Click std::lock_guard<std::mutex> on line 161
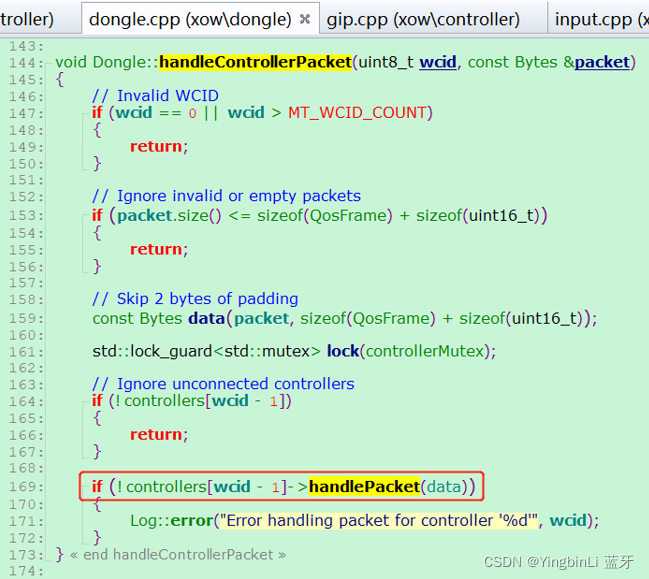The width and height of the screenshot is (649, 579). [206, 351]
